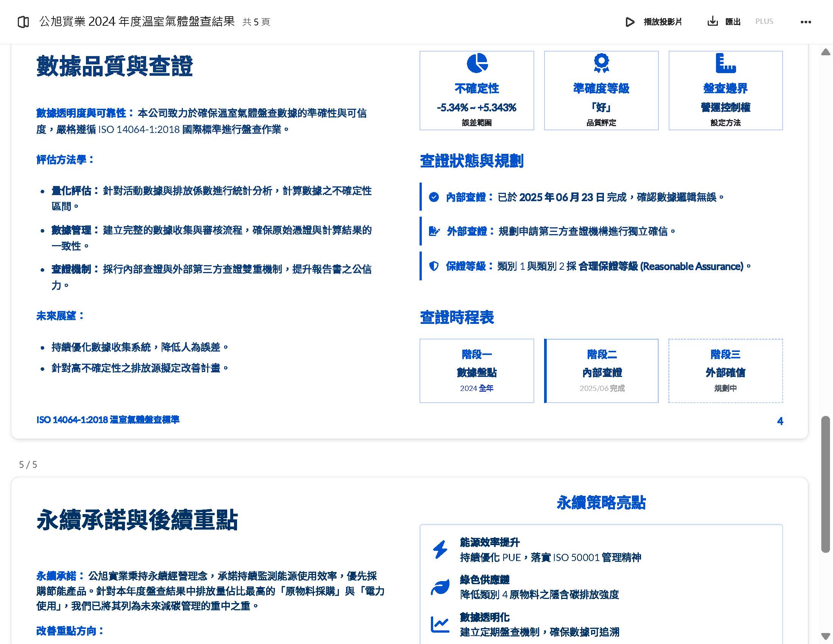
Task: Click the sidebar panel toggle icon
Action: click(23, 22)
